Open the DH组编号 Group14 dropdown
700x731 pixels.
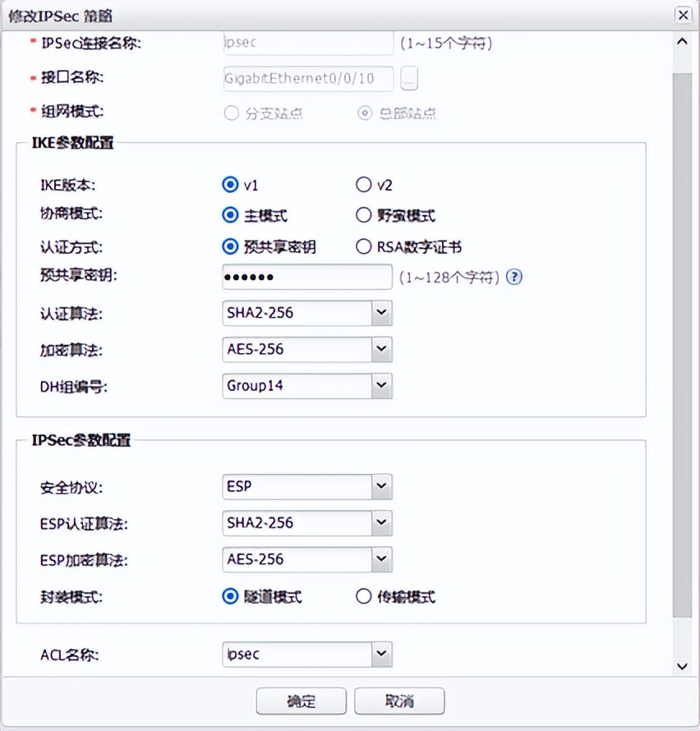pyautogui.click(x=380, y=386)
